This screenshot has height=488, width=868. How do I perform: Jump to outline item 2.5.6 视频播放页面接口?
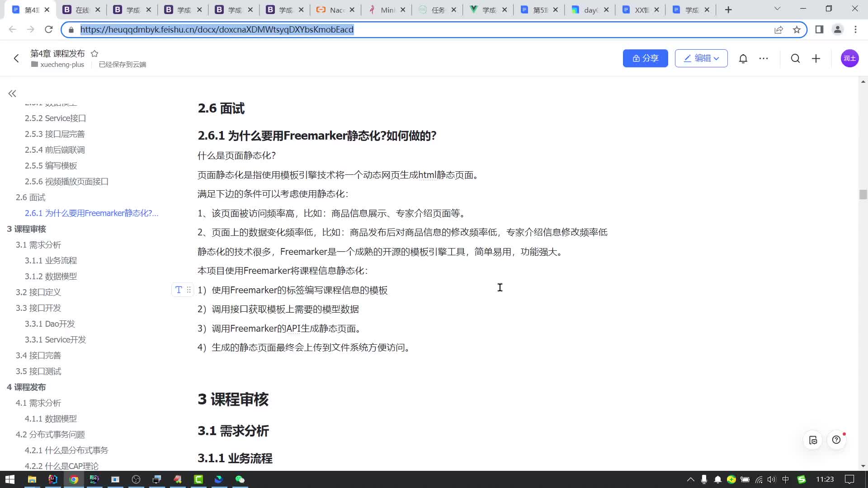click(x=66, y=182)
